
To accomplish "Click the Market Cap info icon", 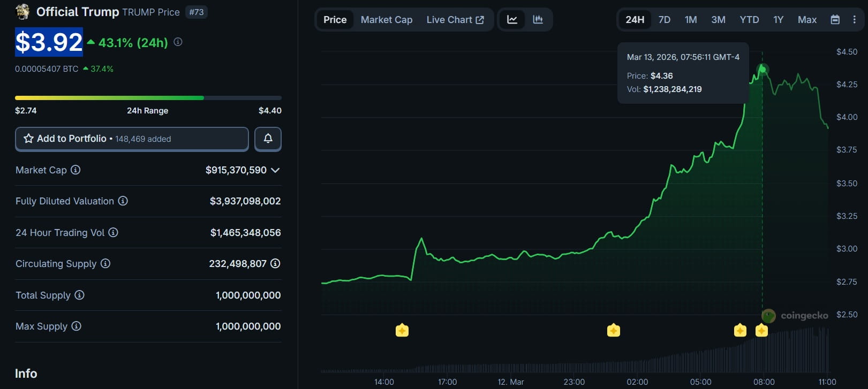I will point(76,170).
